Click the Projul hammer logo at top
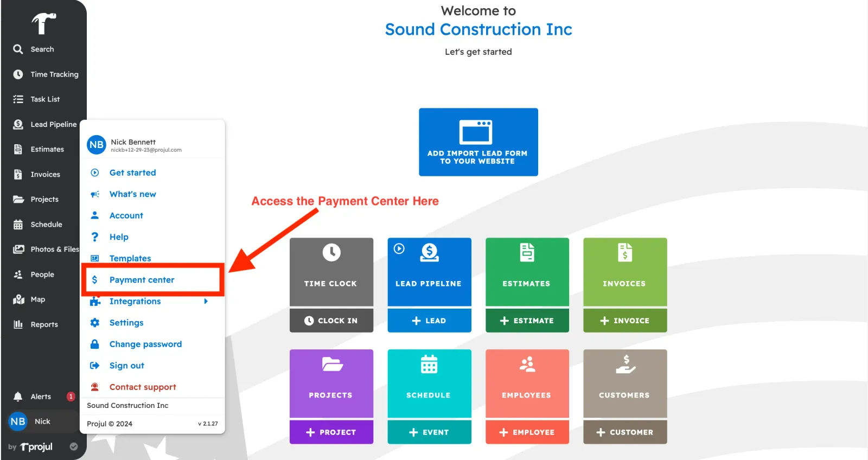This screenshot has width=868, height=460. (x=43, y=23)
